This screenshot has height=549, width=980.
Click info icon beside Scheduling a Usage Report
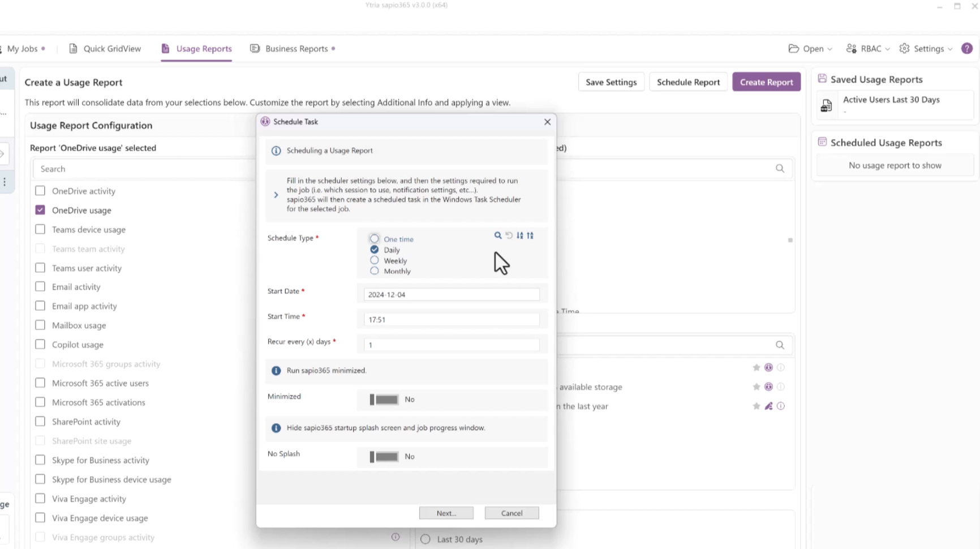(276, 151)
